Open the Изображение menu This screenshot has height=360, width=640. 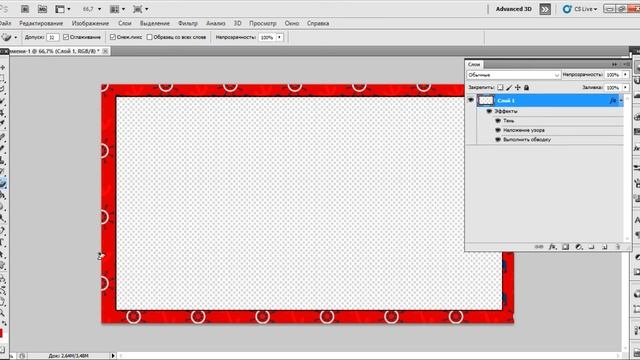(90, 23)
